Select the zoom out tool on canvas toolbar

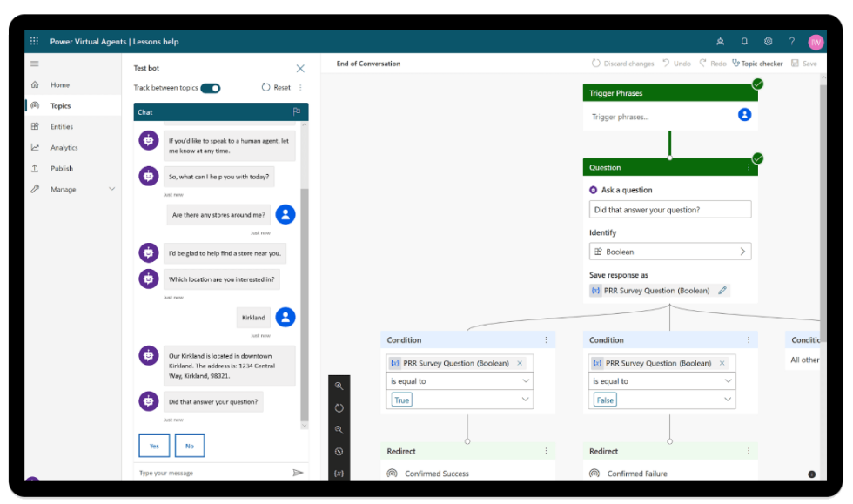339,429
